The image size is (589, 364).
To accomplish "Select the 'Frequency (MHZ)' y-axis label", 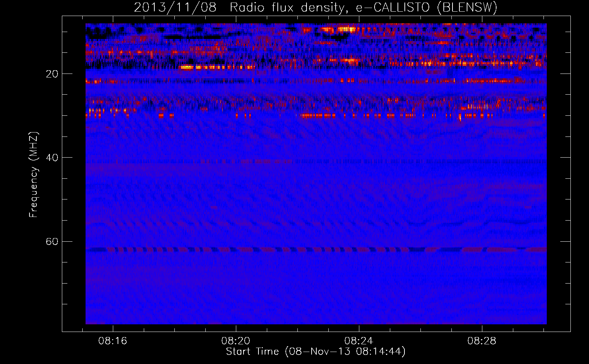I will pyautogui.click(x=33, y=175).
